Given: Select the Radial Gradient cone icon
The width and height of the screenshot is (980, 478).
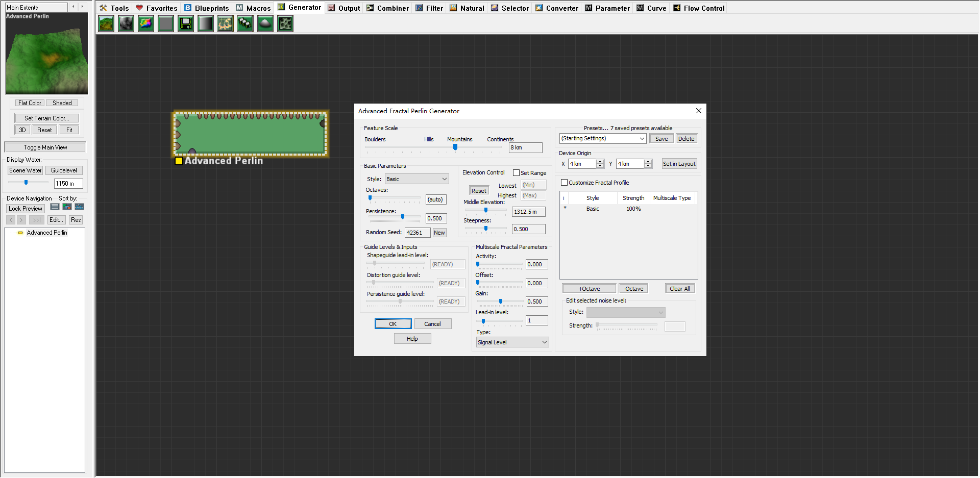Looking at the screenshot, I should 265,23.
